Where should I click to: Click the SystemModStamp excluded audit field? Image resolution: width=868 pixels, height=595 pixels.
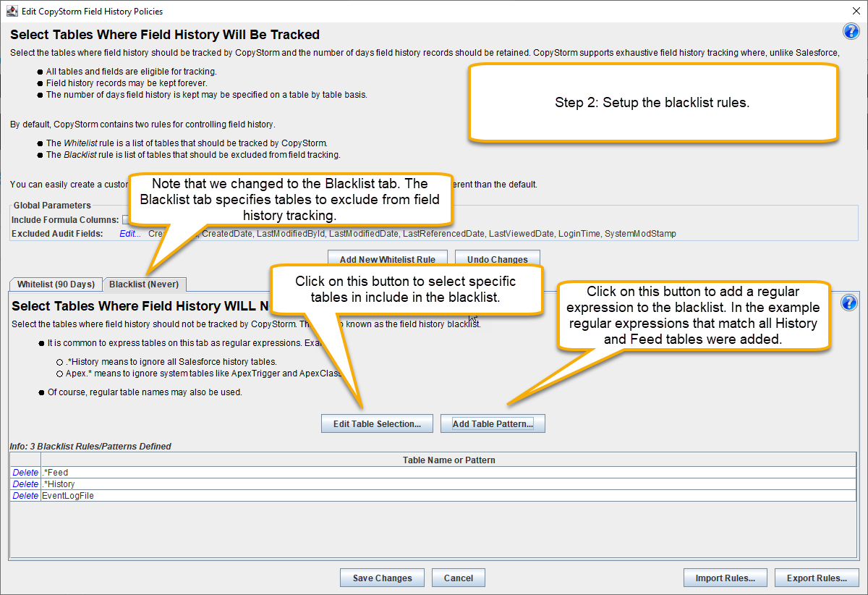[640, 234]
